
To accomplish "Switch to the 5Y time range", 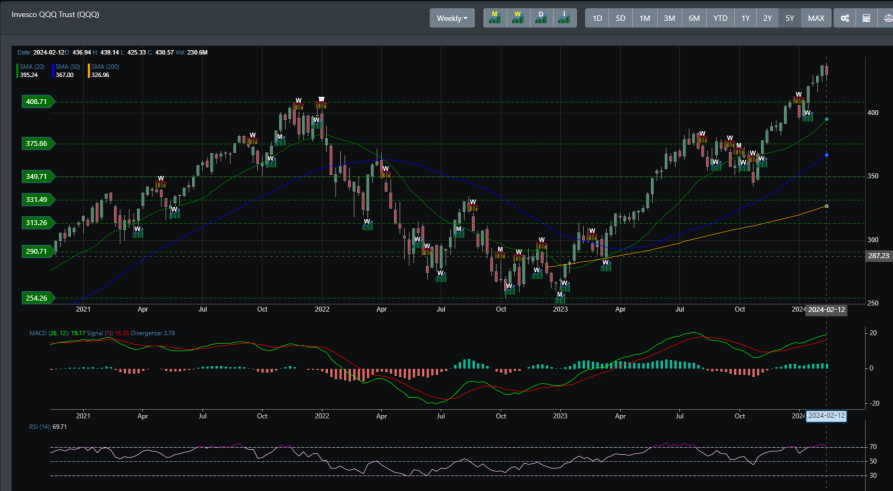I will (790, 18).
